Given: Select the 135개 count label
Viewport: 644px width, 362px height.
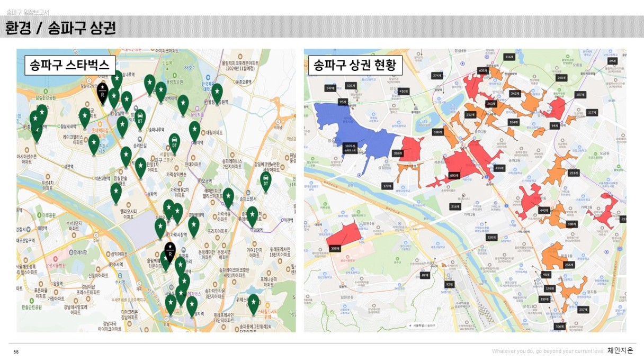Looking at the screenshot, I should (351, 86).
